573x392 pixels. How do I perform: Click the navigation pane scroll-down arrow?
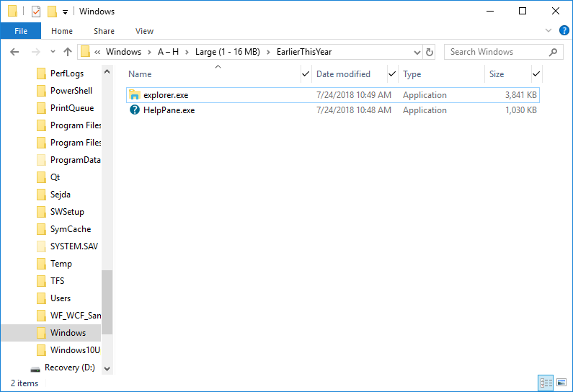click(x=107, y=369)
